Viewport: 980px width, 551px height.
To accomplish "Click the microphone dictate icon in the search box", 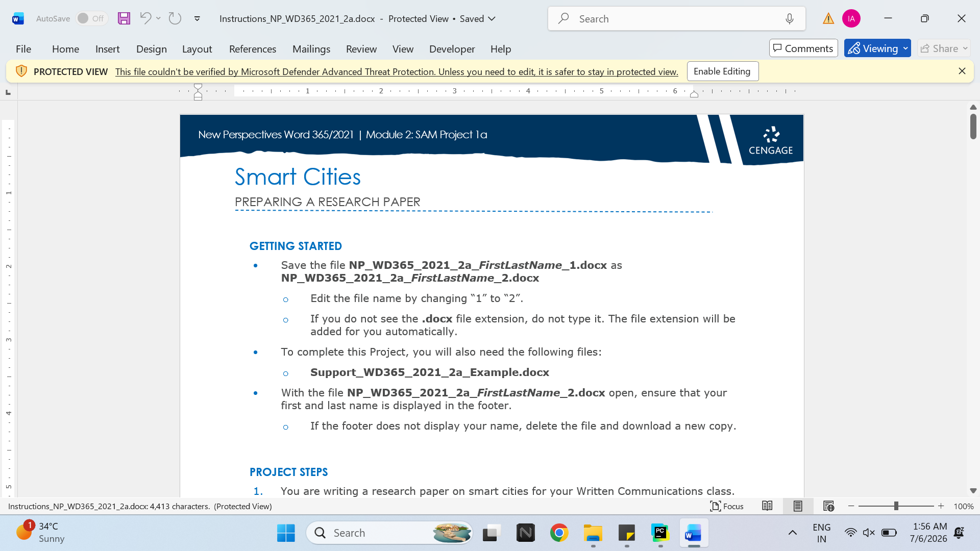I will coord(790,19).
